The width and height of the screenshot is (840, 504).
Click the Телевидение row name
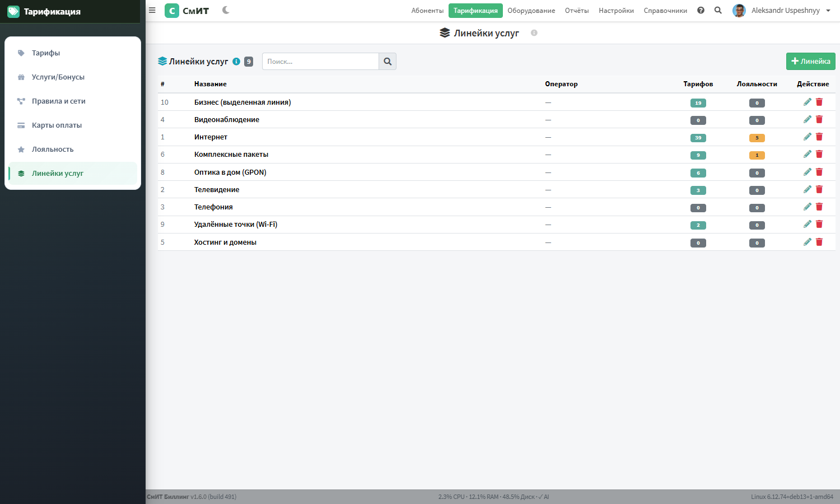[x=217, y=189]
